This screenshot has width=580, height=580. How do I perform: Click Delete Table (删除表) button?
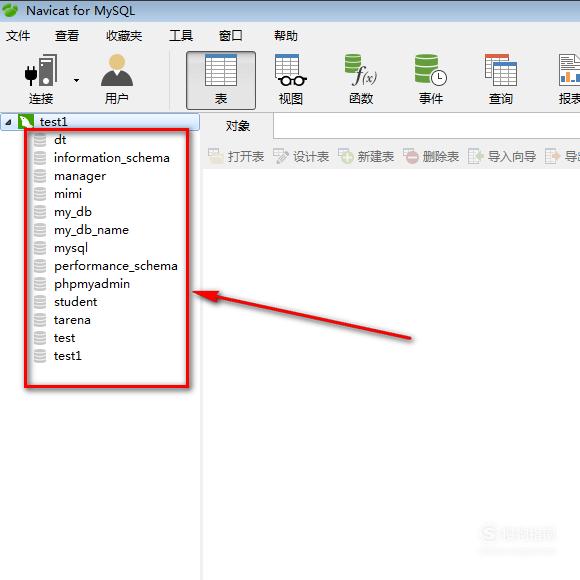pos(431,156)
